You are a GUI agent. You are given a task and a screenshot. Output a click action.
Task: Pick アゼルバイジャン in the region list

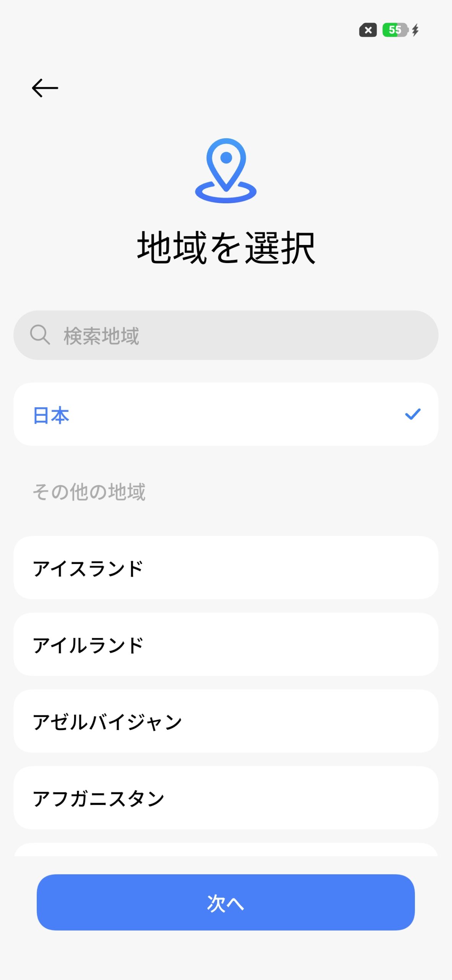tap(226, 721)
